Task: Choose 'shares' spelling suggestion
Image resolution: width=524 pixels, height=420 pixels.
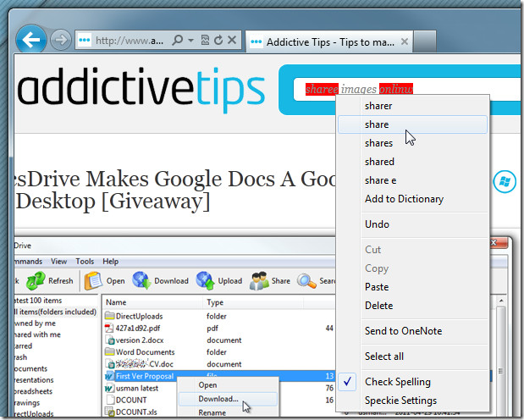Action: pyautogui.click(x=412, y=143)
